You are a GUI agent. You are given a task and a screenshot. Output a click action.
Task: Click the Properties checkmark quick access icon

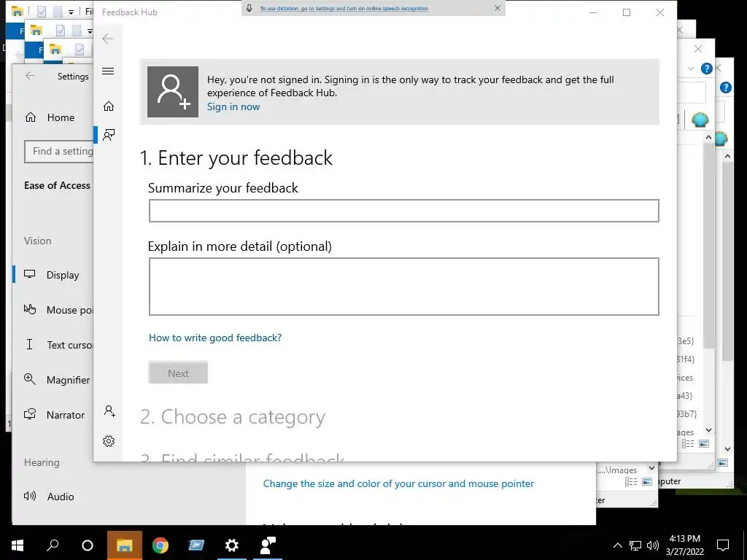point(42,12)
